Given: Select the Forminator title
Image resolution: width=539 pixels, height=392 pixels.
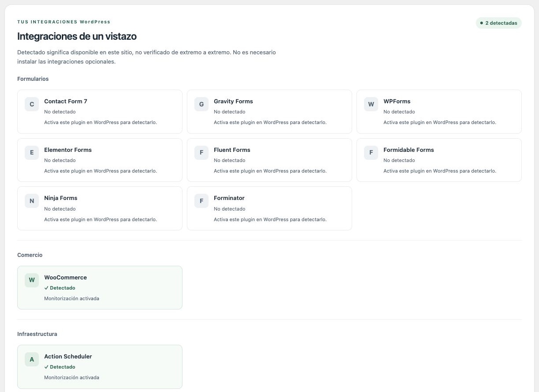Looking at the screenshot, I should coord(229,198).
